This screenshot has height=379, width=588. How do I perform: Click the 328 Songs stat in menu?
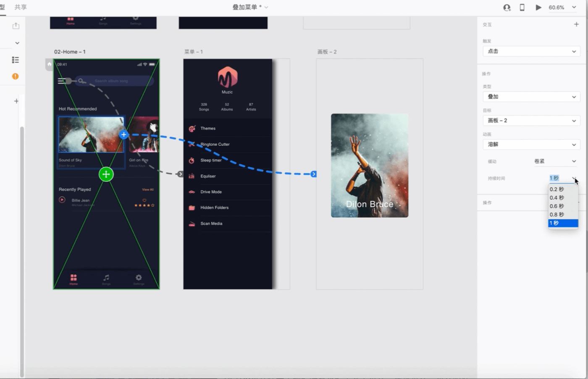204,107
